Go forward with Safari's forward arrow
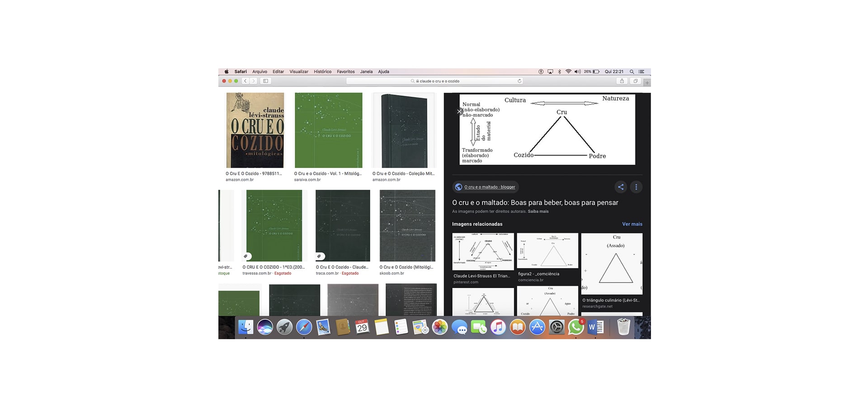Viewport: 868px width, 407px height. (253, 81)
